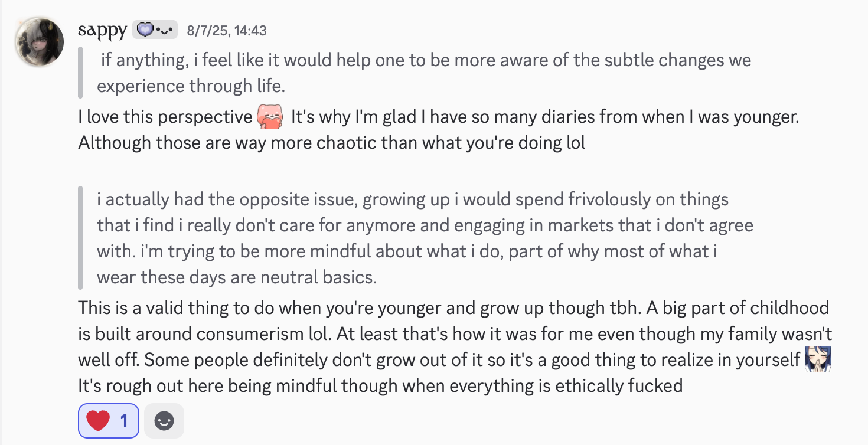The image size is (868, 445).
Task: Click the praying character emoji
Action: (818, 359)
